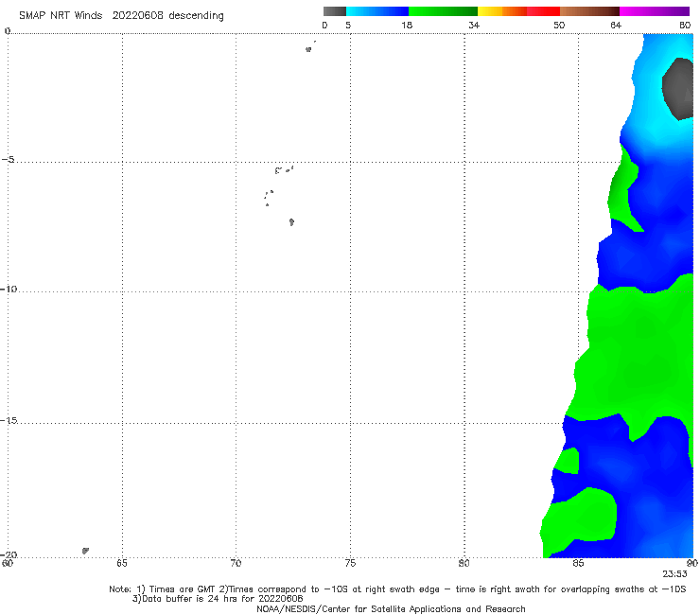Click the swath time stamp "23:53"
This screenshot has height=615, width=700.
[x=674, y=574]
